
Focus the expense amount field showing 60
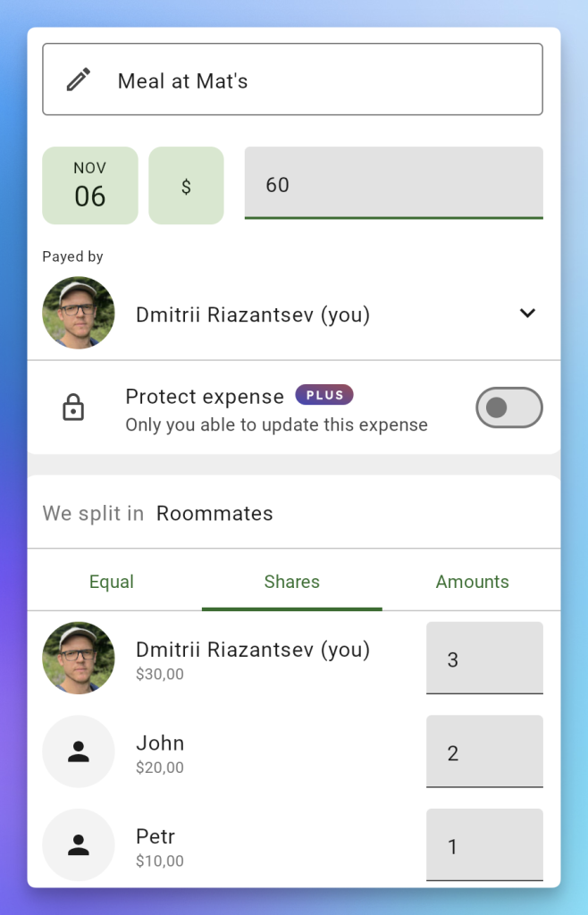pyautogui.click(x=394, y=183)
